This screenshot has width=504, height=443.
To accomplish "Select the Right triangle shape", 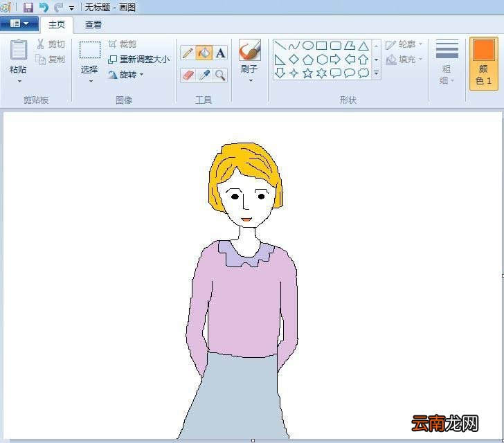I will [x=280, y=60].
